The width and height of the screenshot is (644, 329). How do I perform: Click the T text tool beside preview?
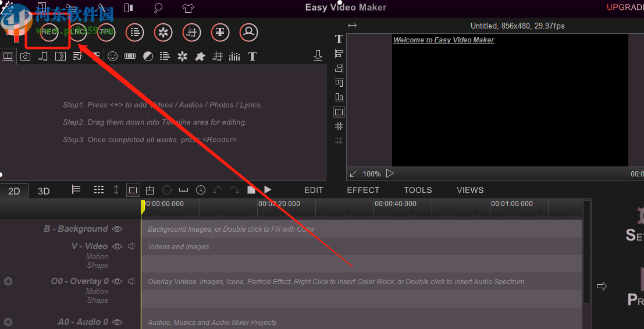[339, 39]
